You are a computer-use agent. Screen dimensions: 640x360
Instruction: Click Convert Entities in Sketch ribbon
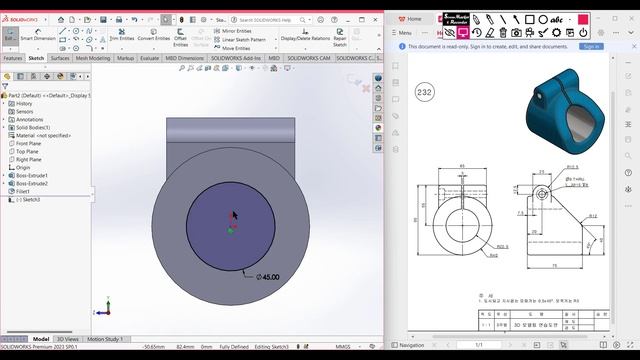(153, 35)
